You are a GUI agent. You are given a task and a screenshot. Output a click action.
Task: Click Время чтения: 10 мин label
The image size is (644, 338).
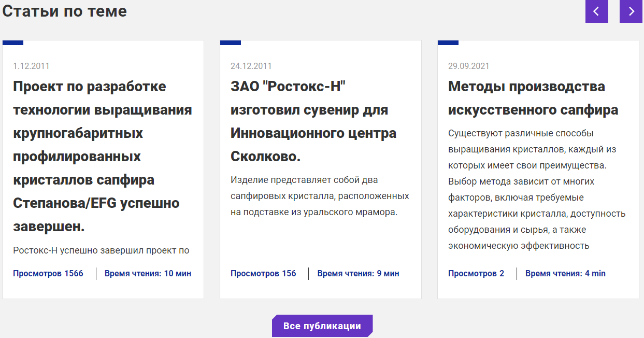coord(148,273)
